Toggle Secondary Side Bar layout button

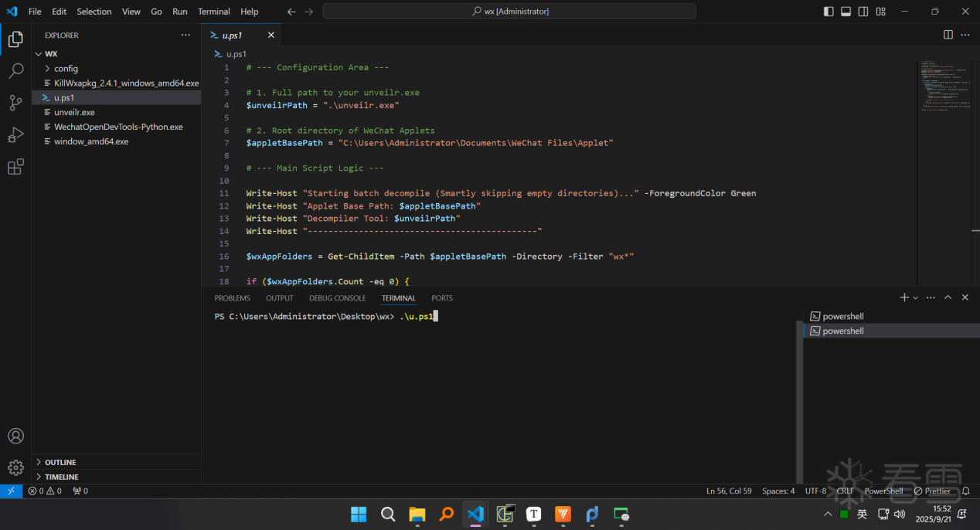863,12
